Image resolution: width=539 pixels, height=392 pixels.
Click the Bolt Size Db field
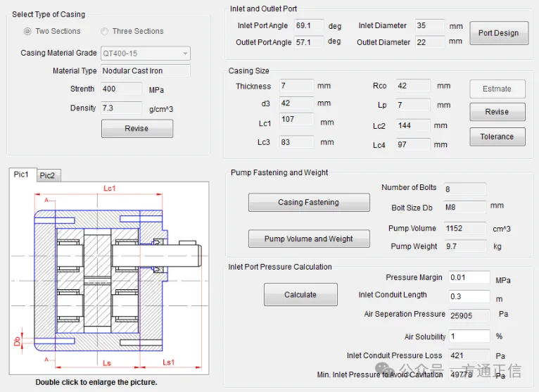[464, 208]
